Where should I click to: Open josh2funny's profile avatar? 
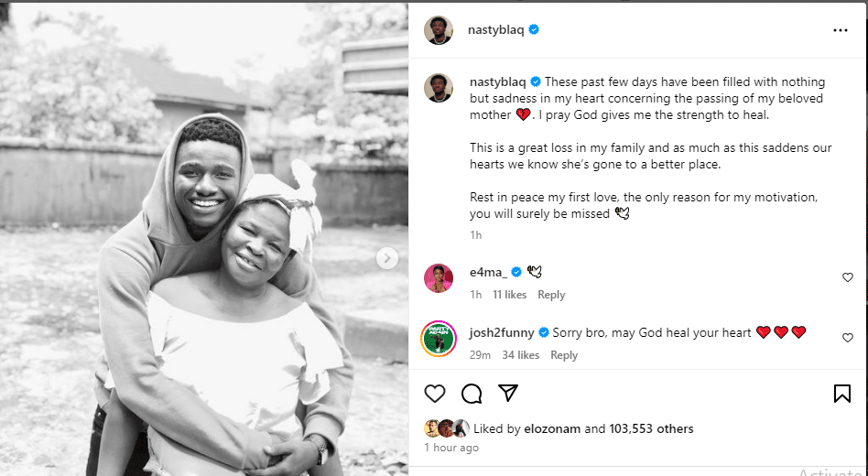point(439,338)
